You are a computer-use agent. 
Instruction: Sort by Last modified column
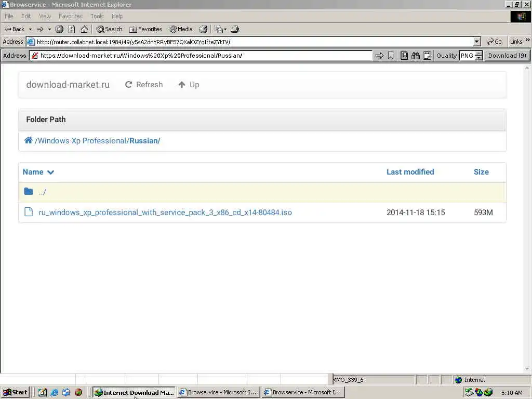410,172
